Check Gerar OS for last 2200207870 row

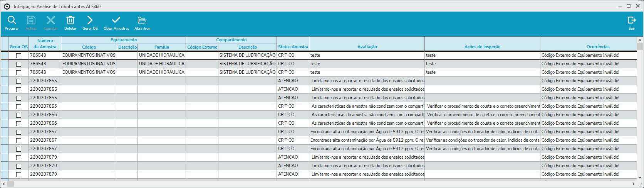click(x=18, y=174)
